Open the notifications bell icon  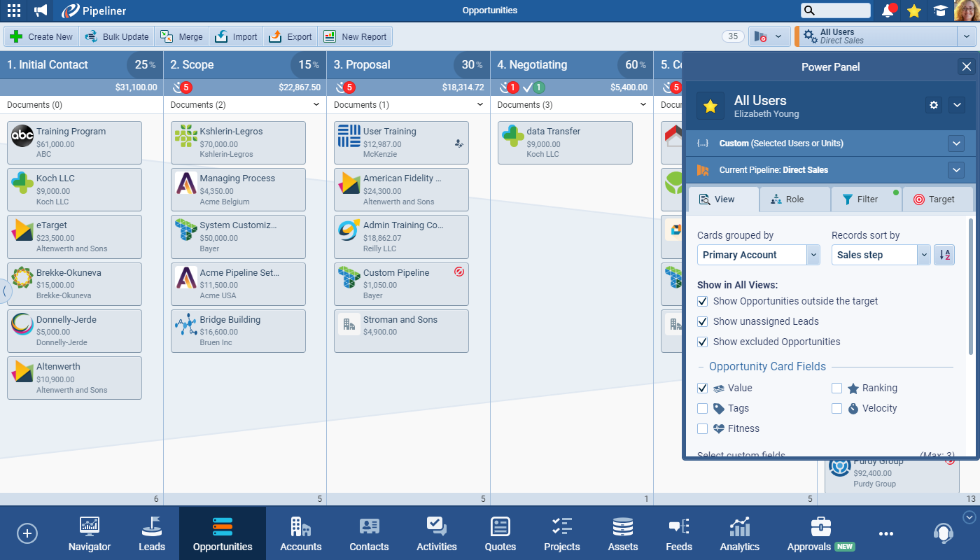coord(888,10)
